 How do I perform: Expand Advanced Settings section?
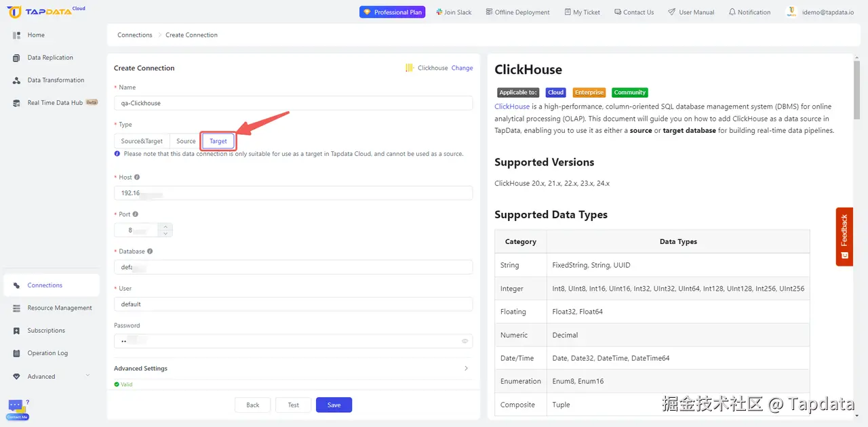(293, 369)
